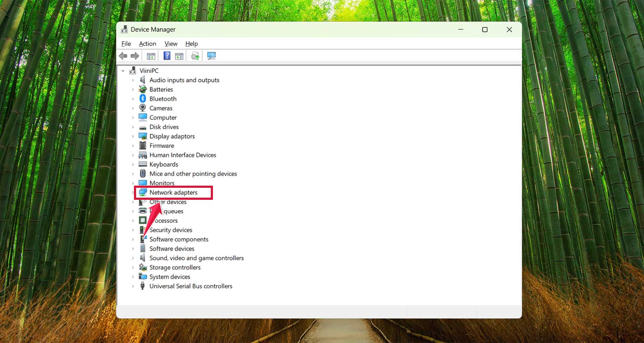Image resolution: width=644 pixels, height=343 pixels.
Task: Show the action pane via toolbar icon
Action: pyautogui.click(x=179, y=56)
